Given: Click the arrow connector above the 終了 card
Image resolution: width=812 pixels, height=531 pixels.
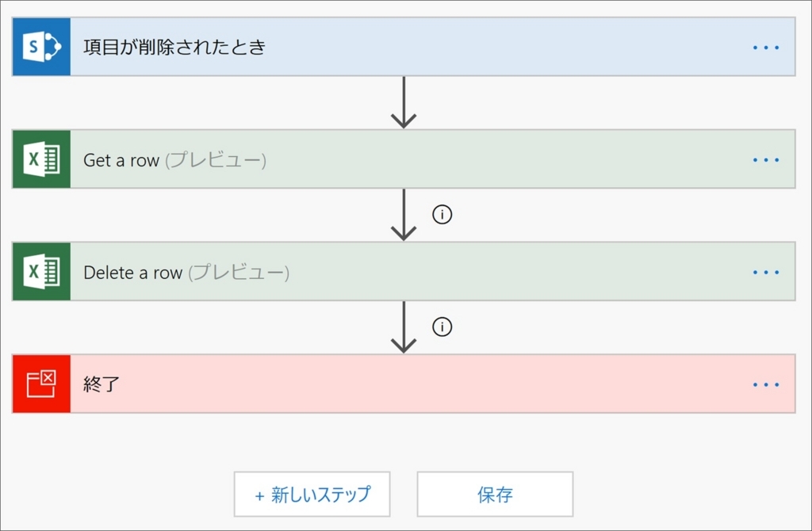Looking at the screenshot, I should [405, 327].
